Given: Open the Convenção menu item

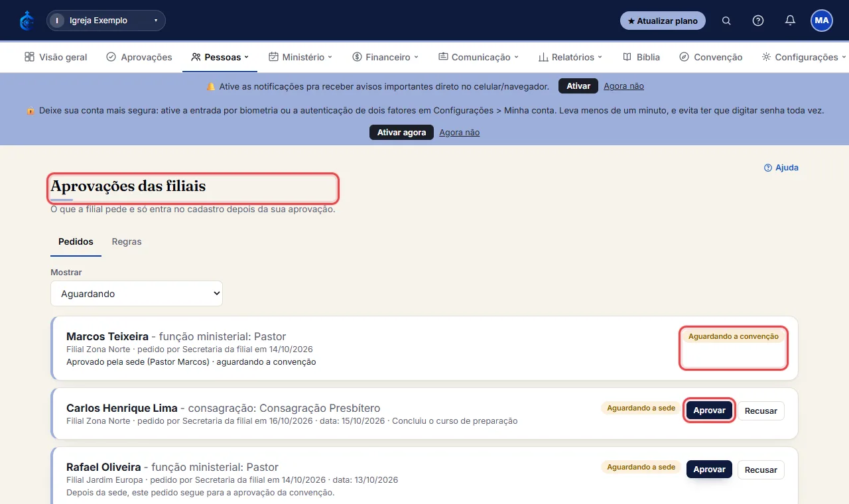Looking at the screenshot, I should point(711,57).
